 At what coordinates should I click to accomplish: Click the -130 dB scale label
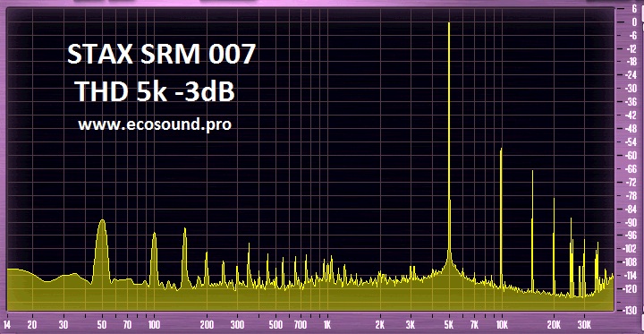pos(629,311)
